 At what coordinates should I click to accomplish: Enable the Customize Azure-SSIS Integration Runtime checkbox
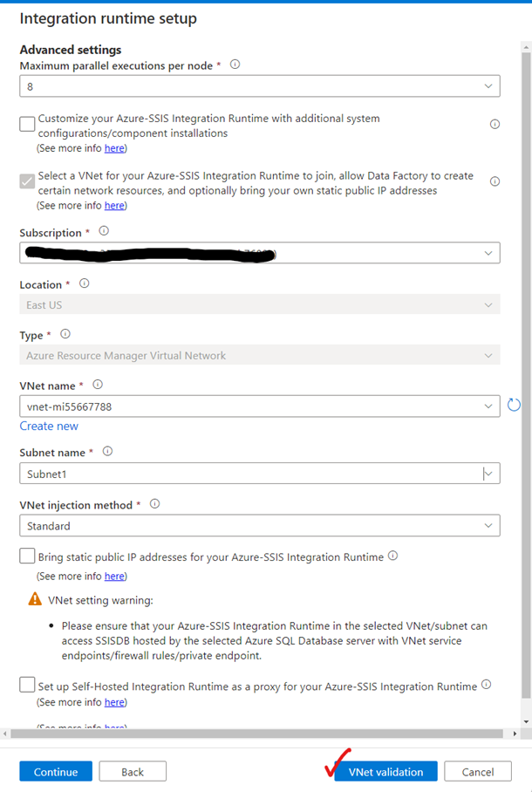pos(28,124)
